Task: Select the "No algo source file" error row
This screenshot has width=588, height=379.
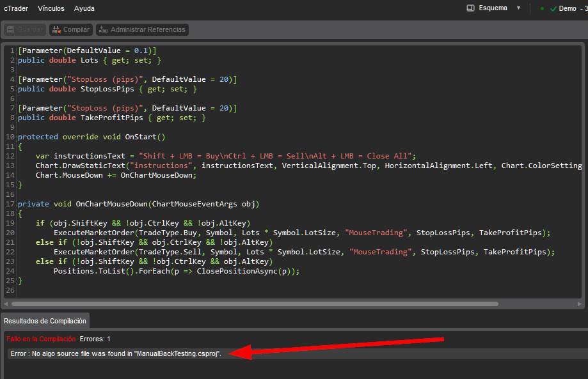Action: (298, 353)
